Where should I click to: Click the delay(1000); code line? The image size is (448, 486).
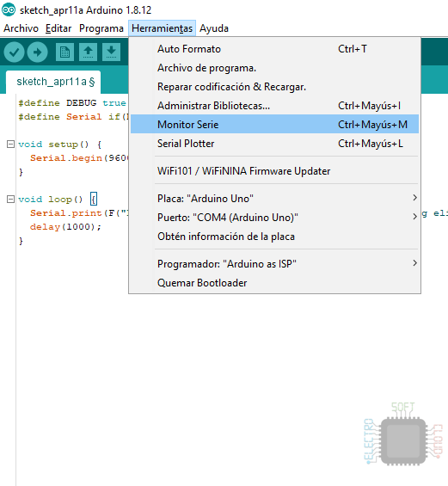(x=65, y=227)
